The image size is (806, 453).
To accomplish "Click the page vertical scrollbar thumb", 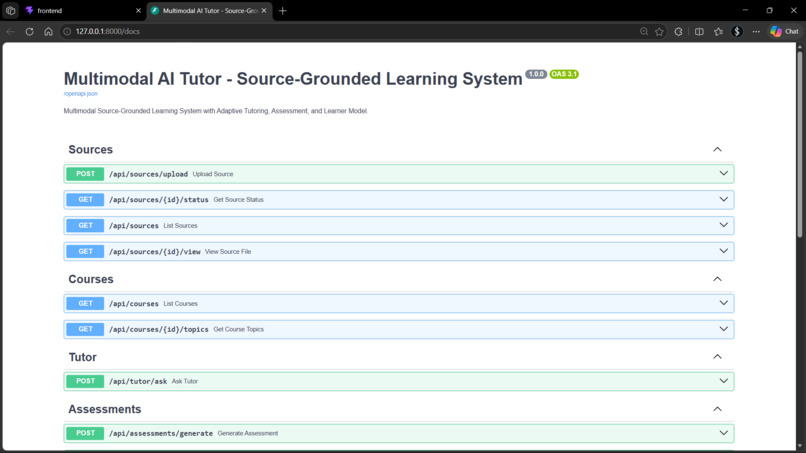I will point(799,144).
